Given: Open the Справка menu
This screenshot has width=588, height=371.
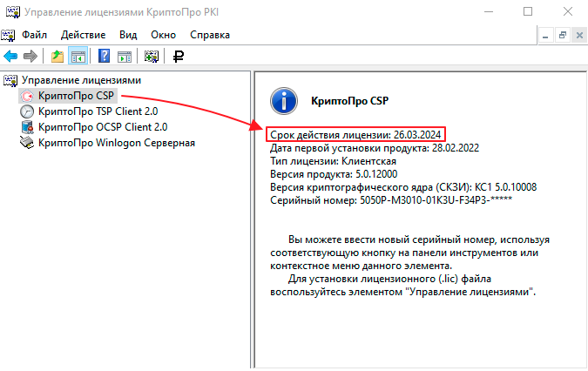Looking at the screenshot, I should tap(210, 35).
